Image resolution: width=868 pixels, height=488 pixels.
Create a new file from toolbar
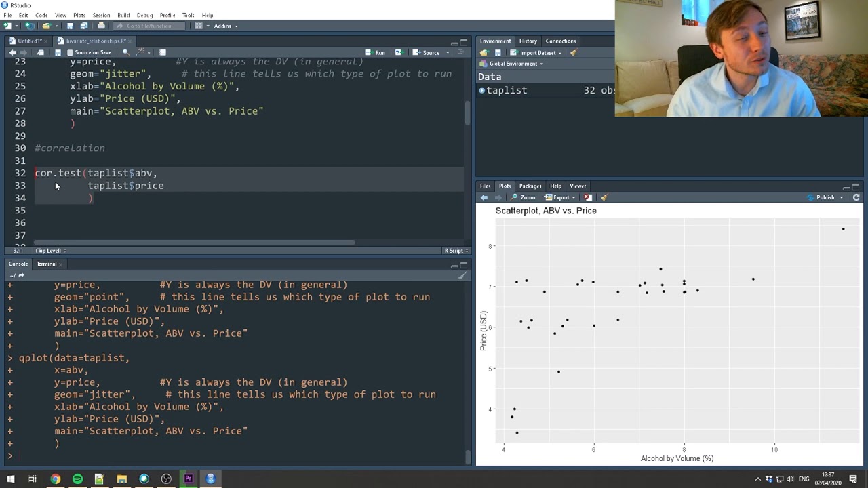[7, 26]
